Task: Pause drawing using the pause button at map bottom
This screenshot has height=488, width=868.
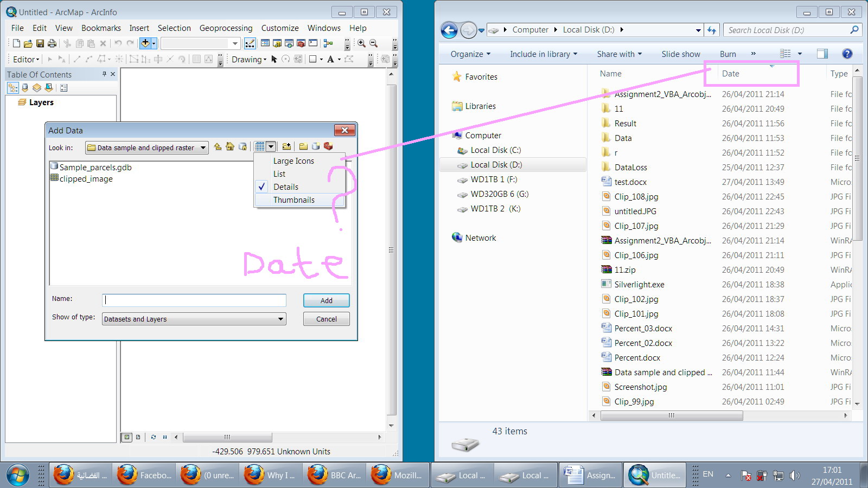Action: click(x=165, y=437)
